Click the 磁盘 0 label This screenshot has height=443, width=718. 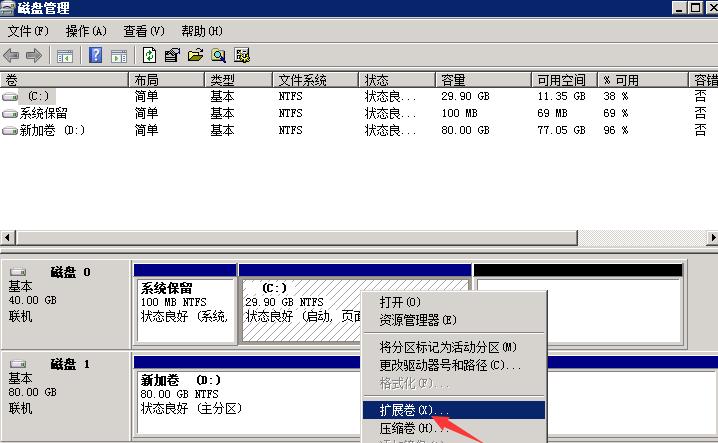70,272
